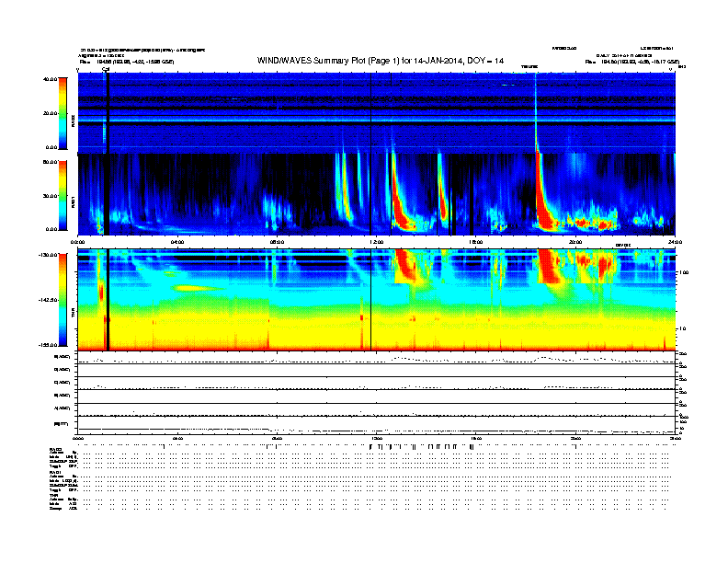Click the RAD1 color scale bar
The image size is (728, 563).
coord(63,195)
